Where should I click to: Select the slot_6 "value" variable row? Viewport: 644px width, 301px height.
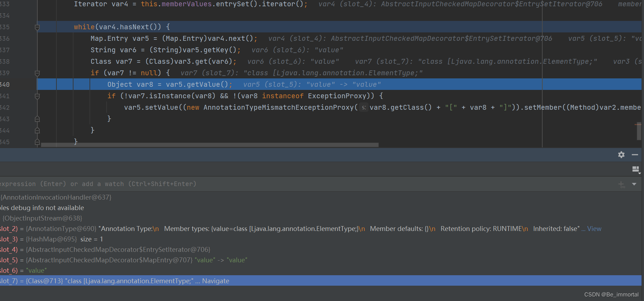(x=320, y=271)
